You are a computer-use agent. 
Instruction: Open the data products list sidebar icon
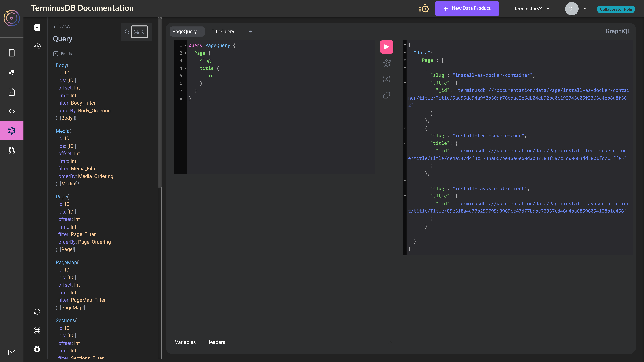(12, 53)
